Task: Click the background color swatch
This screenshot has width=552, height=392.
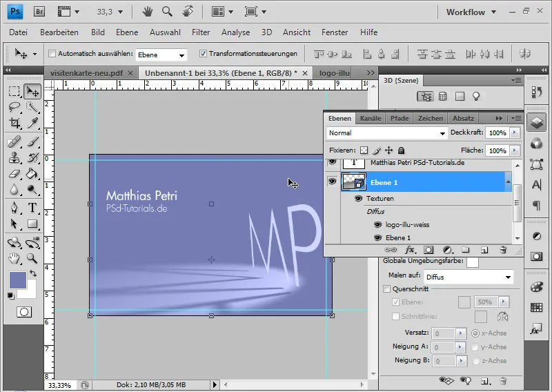Action: point(30,293)
